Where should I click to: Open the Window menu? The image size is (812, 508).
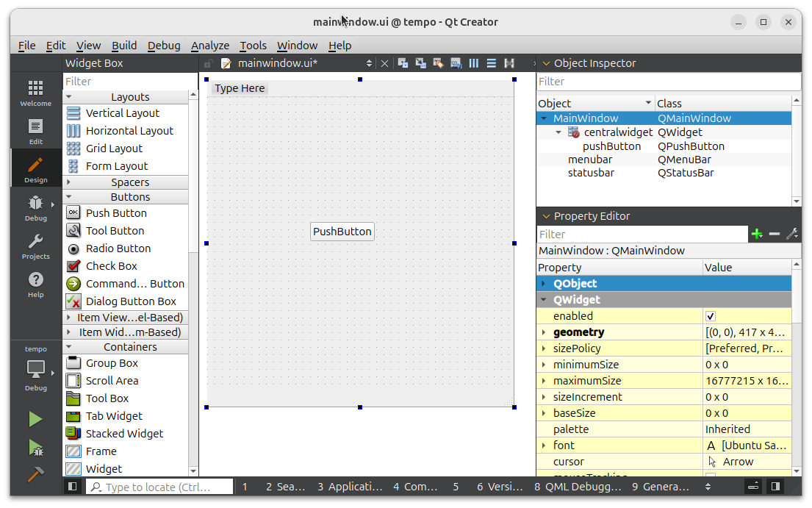click(x=298, y=46)
